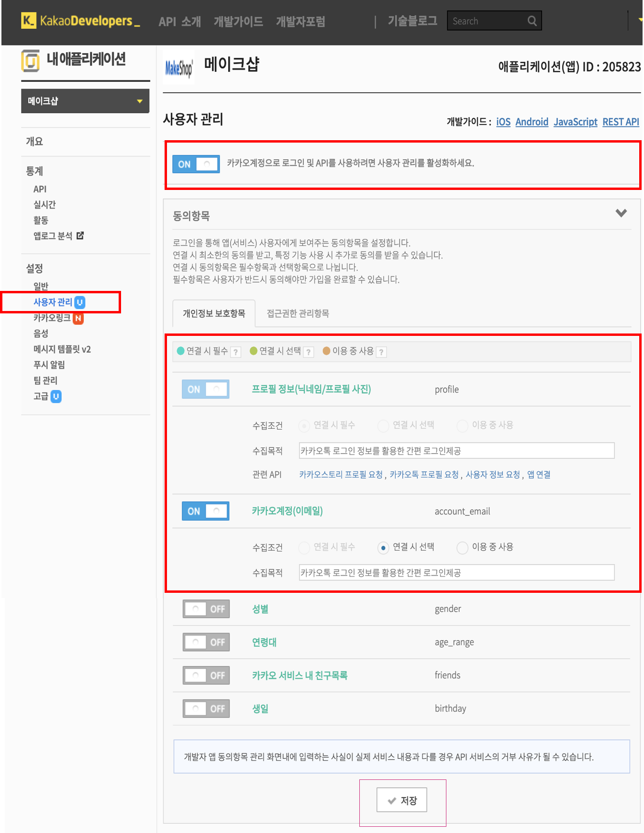Open the 개발자포럼 menu

coord(300,22)
